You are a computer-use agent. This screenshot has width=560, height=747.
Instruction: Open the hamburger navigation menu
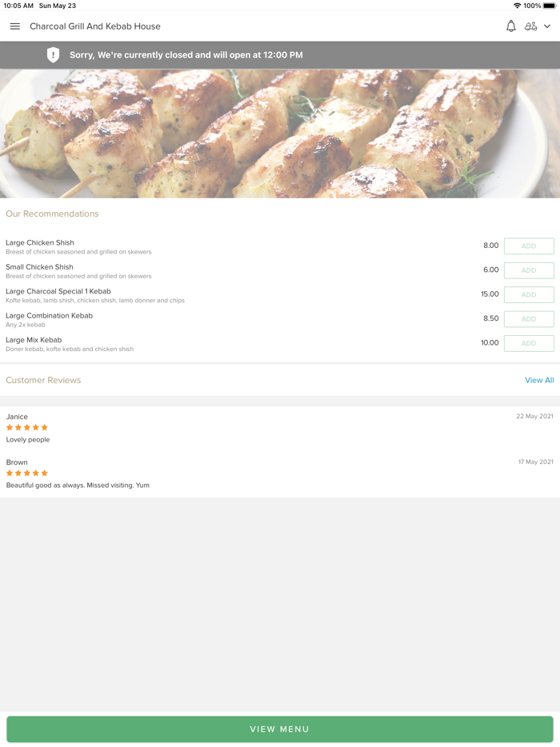[x=14, y=26]
